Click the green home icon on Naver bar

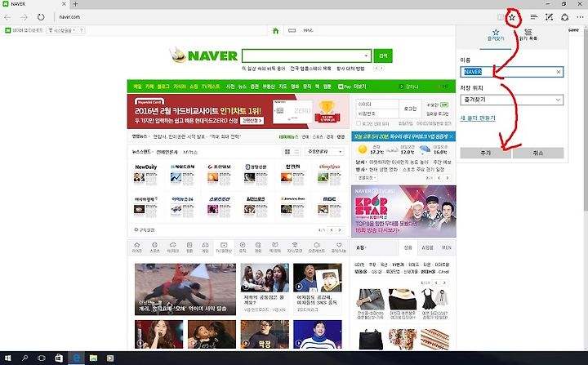(276, 30)
